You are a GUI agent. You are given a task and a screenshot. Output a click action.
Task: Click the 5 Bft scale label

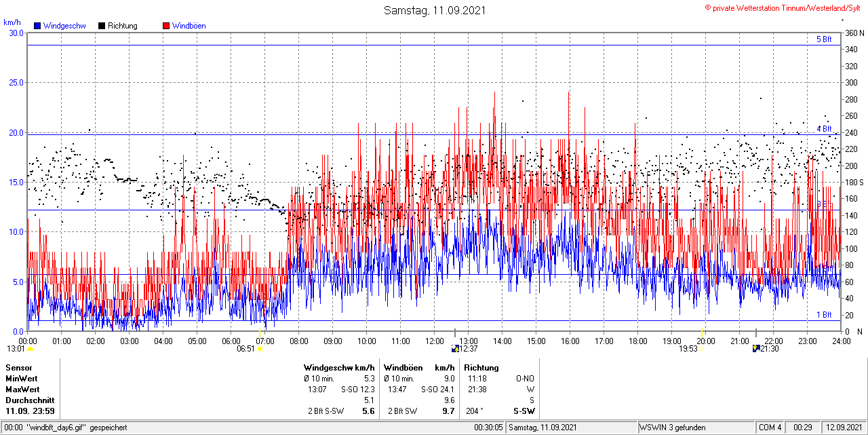click(823, 39)
